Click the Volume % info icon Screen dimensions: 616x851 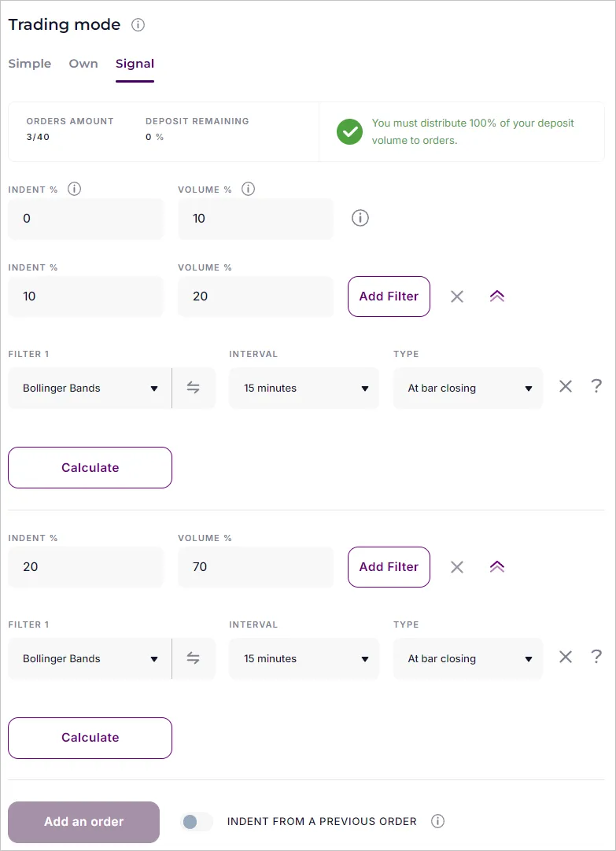pyautogui.click(x=248, y=189)
